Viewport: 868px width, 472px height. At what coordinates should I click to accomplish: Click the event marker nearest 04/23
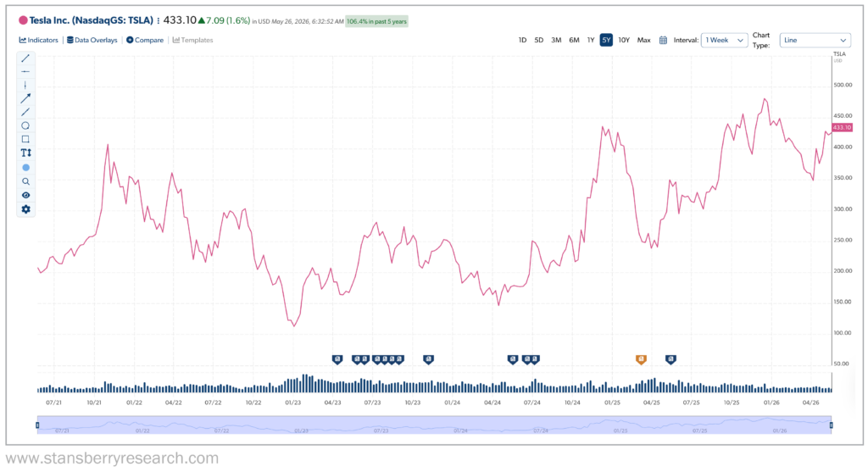click(x=337, y=359)
